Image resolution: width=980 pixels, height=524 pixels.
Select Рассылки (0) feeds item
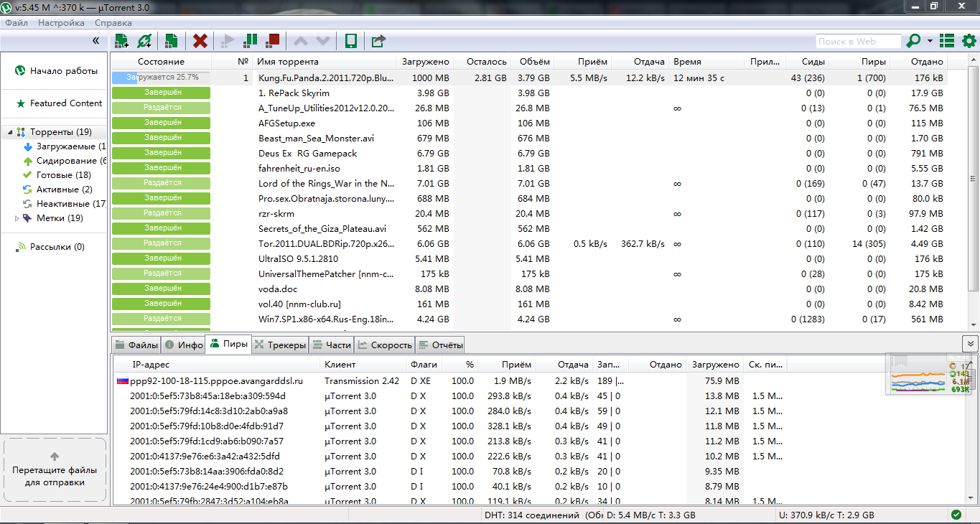(50, 247)
